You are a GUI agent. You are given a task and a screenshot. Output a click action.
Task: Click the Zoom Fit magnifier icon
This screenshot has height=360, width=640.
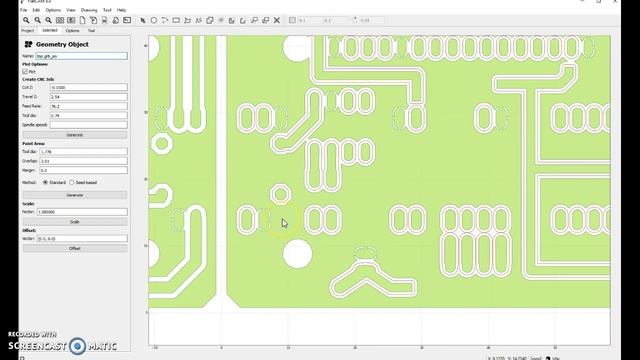26,20
